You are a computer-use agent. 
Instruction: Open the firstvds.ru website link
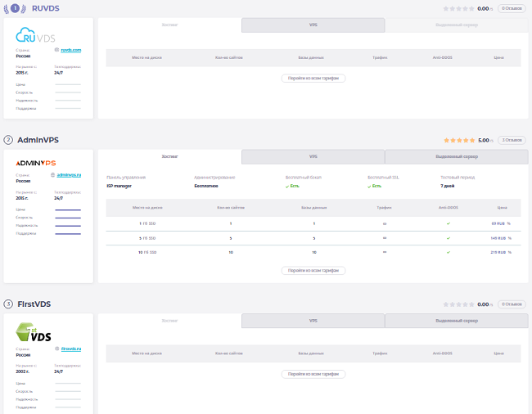click(71, 349)
